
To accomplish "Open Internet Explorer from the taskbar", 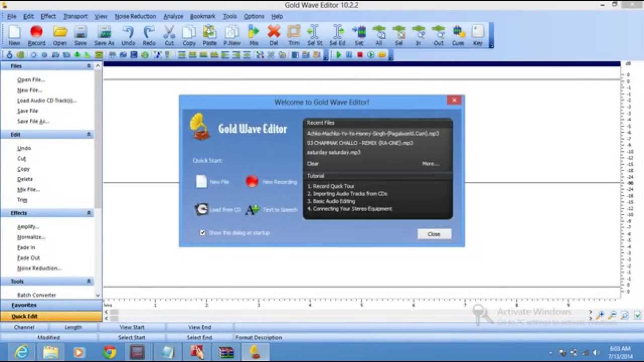I will (22, 352).
